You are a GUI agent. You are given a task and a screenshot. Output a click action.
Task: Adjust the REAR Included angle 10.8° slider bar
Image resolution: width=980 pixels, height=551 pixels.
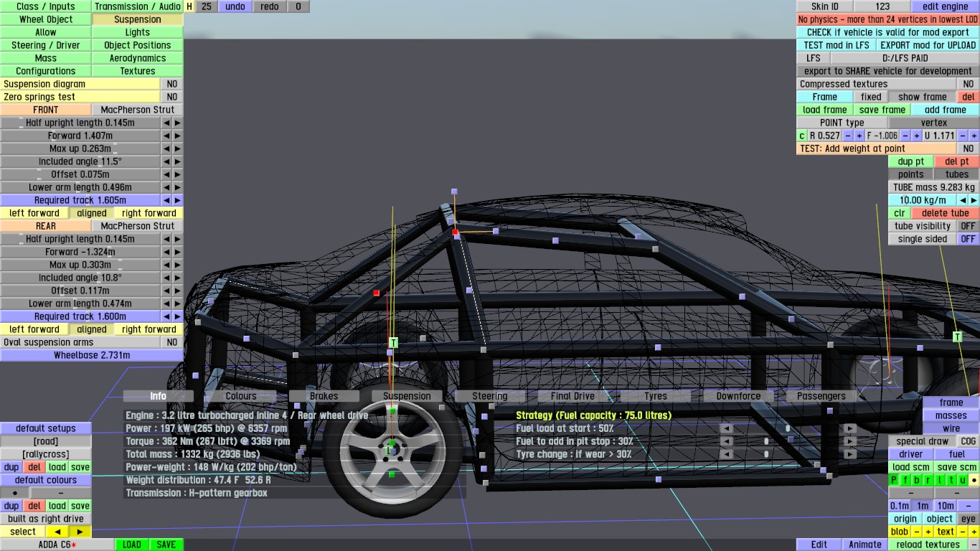[x=80, y=278]
